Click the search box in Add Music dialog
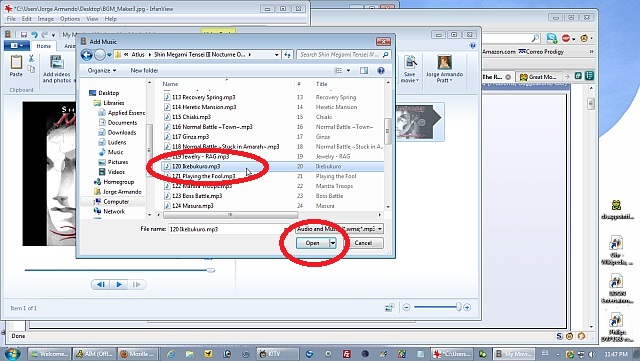640x361 pixels. click(343, 54)
